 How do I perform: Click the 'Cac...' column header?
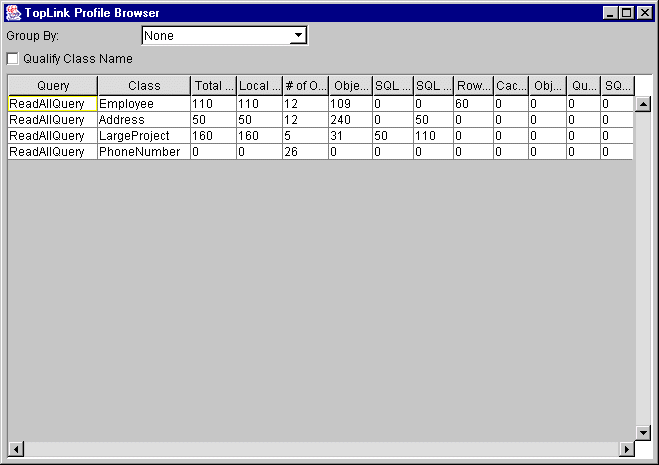[511, 86]
